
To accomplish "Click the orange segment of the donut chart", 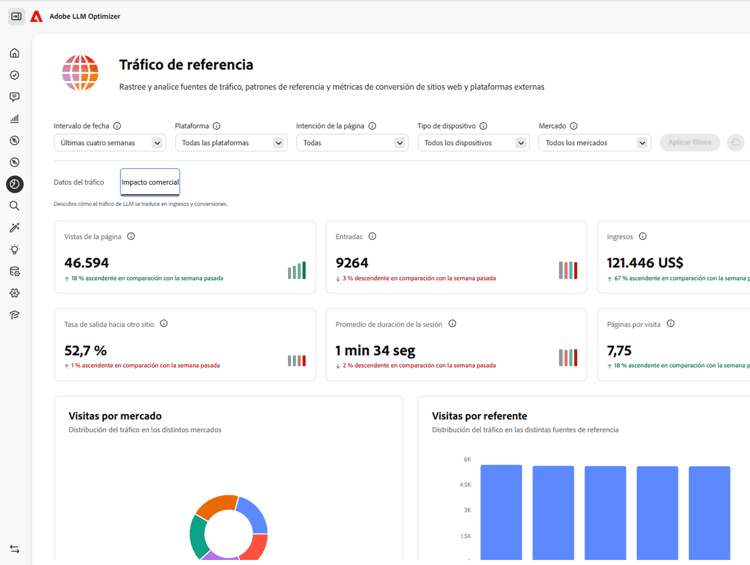I will tap(216, 506).
